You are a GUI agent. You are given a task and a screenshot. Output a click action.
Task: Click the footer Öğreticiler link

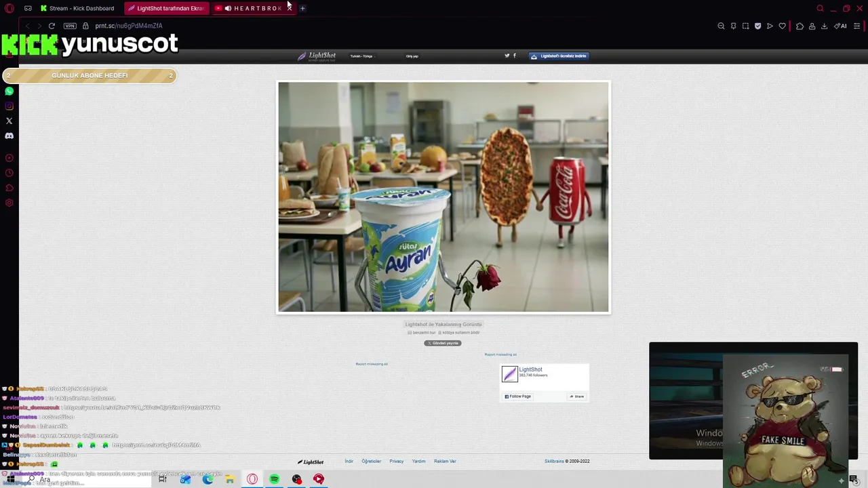pos(371,462)
